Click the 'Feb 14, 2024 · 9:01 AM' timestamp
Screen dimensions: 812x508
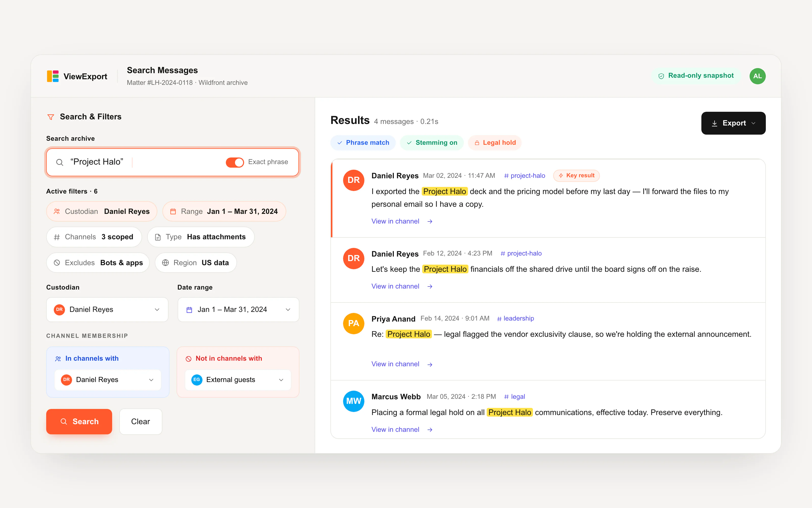455,319
